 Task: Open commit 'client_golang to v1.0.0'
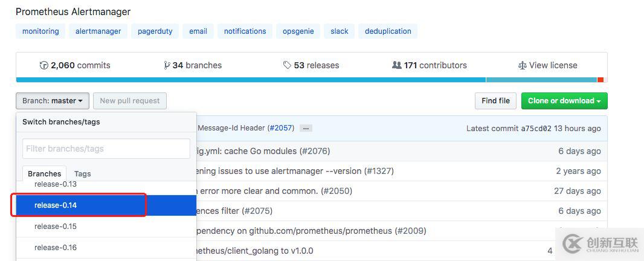[x=255, y=251]
